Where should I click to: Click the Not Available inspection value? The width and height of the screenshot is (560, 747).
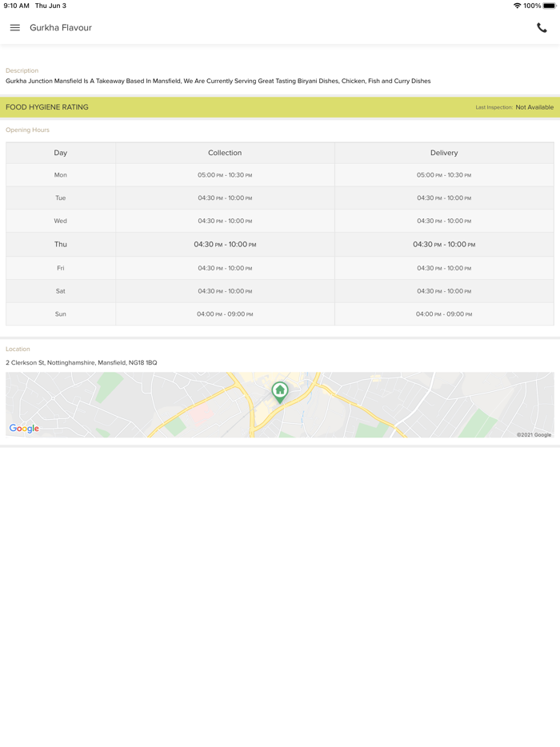click(534, 107)
